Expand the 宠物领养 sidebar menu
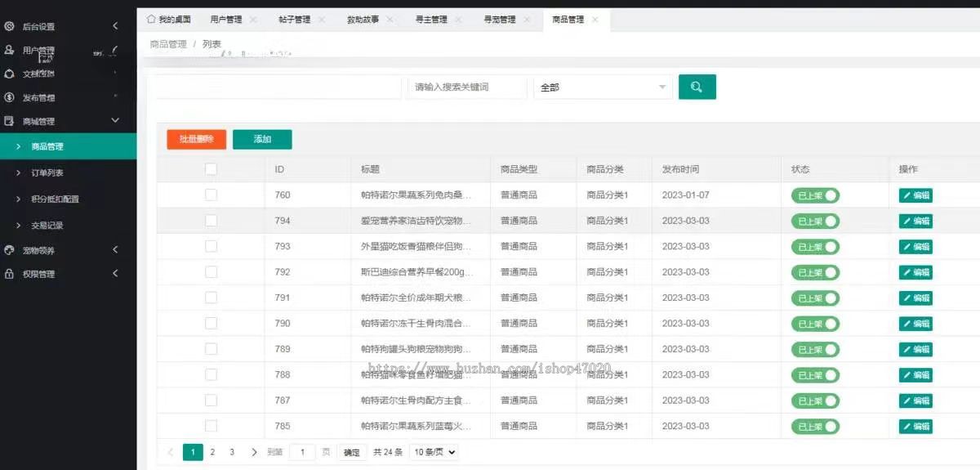Image resolution: width=980 pixels, height=470 pixels. click(x=115, y=250)
